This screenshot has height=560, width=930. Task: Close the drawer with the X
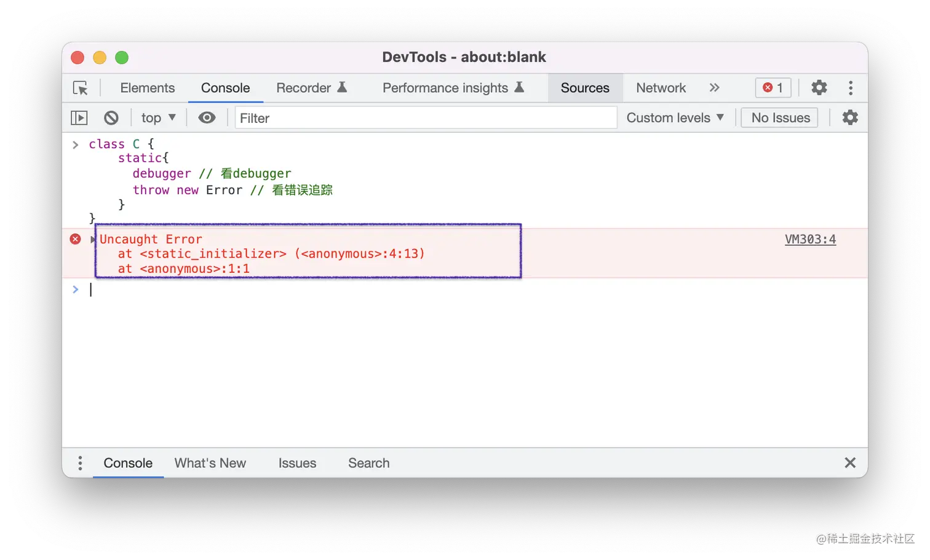pyautogui.click(x=850, y=463)
